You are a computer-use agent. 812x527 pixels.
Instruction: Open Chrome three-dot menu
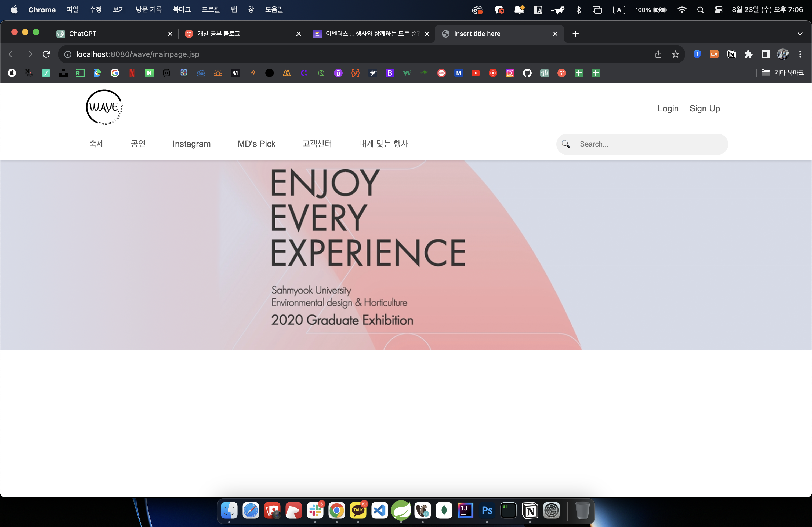[800, 54]
